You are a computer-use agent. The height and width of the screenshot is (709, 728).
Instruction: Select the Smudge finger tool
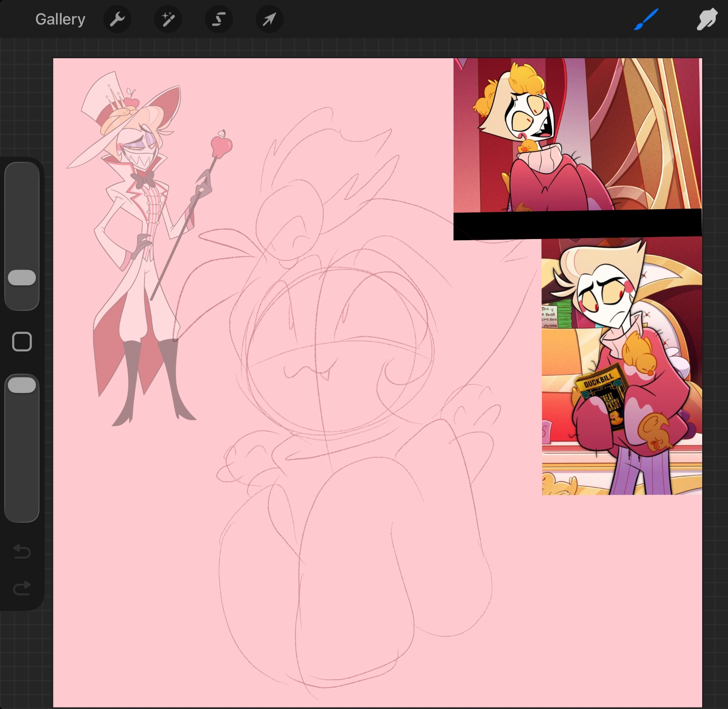click(706, 19)
